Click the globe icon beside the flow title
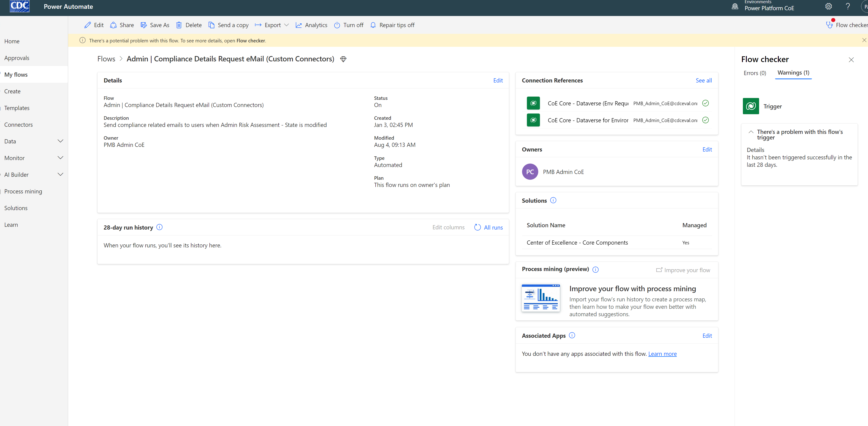 tap(343, 59)
